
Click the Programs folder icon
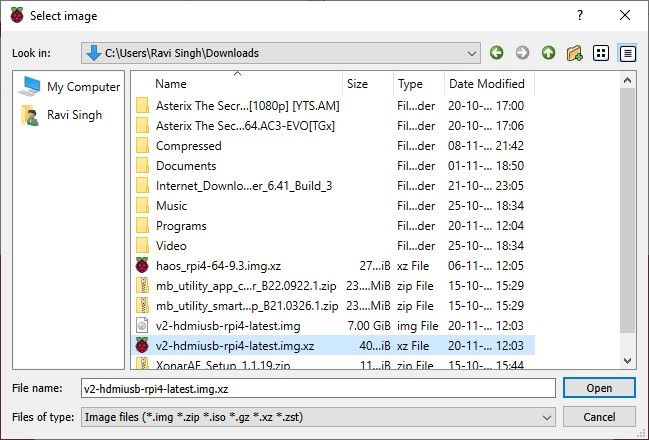pyautogui.click(x=142, y=226)
